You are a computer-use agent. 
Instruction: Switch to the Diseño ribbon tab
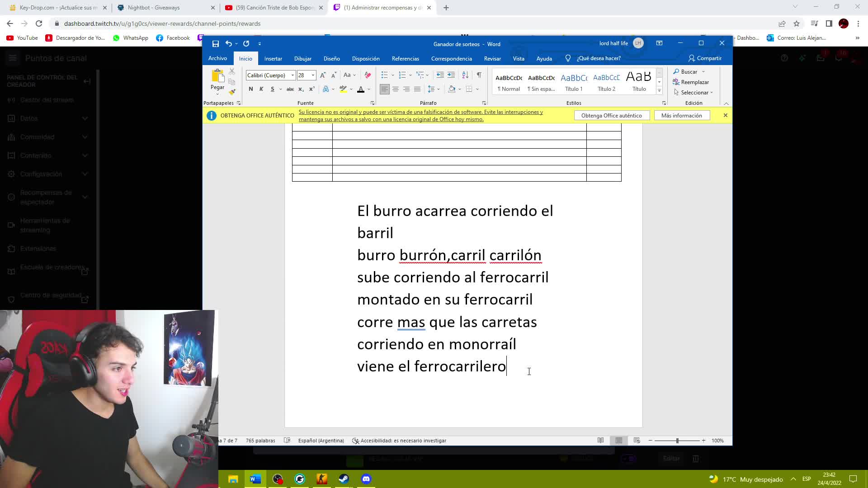click(331, 59)
